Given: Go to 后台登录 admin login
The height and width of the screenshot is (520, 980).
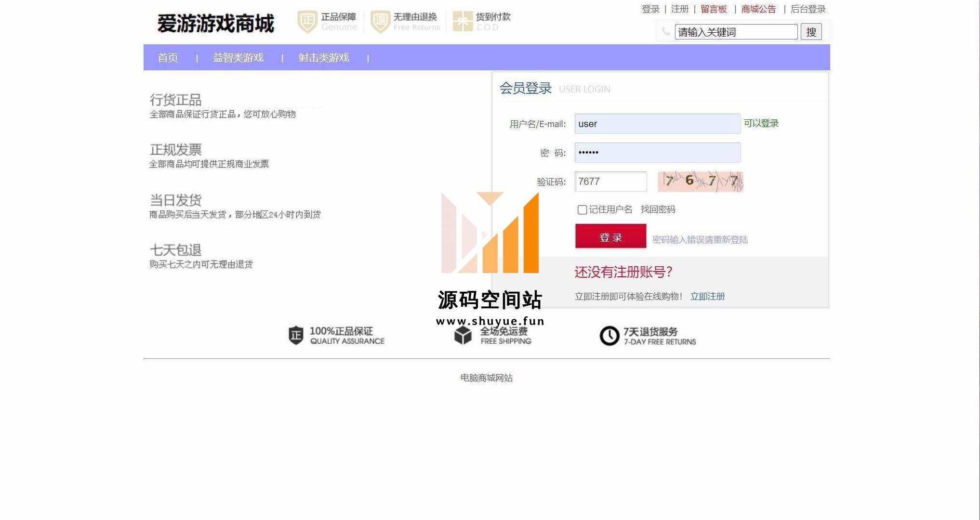Looking at the screenshot, I should click(x=808, y=9).
